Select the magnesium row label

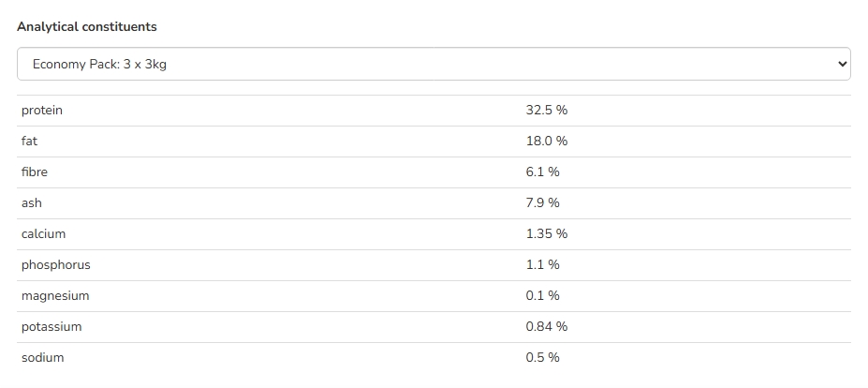click(x=55, y=296)
